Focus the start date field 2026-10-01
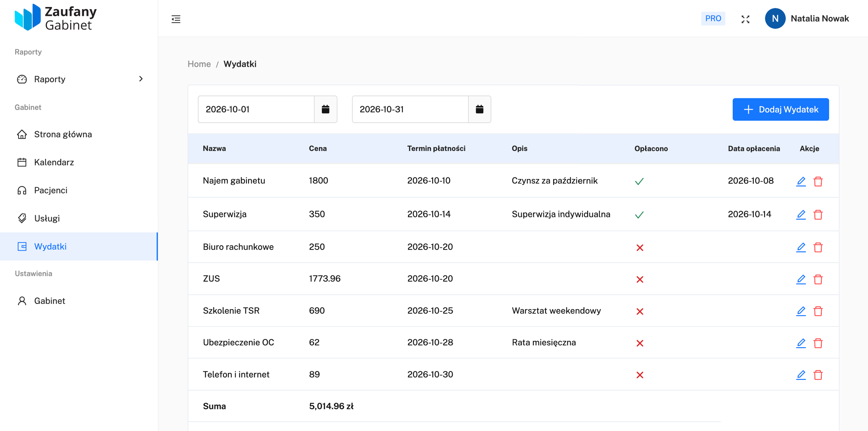Image resolution: width=868 pixels, height=431 pixels. [x=256, y=109]
